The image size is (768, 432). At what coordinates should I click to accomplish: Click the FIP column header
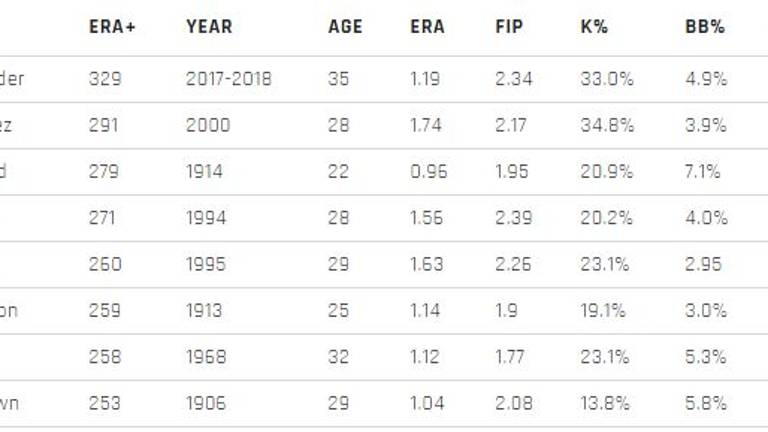(509, 27)
